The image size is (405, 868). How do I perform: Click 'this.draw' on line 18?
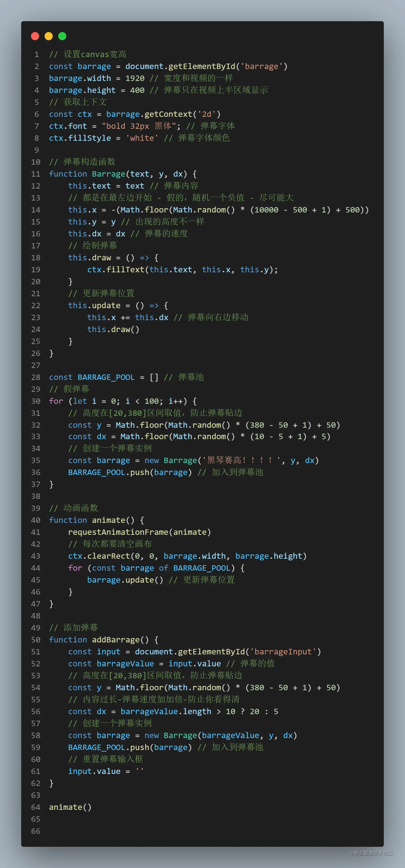[90, 258]
